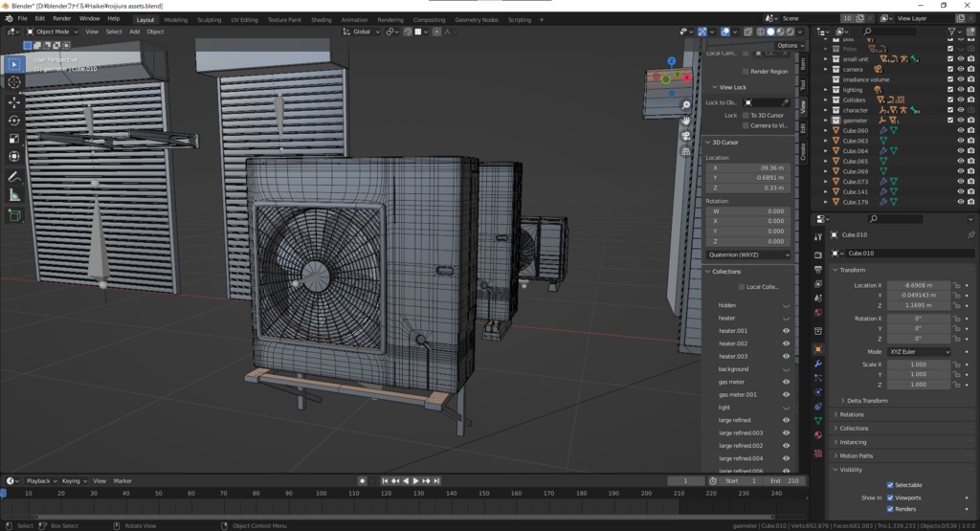The width and height of the screenshot is (980, 531).
Task: Jump to the timeline end frame button
Action: click(436, 481)
